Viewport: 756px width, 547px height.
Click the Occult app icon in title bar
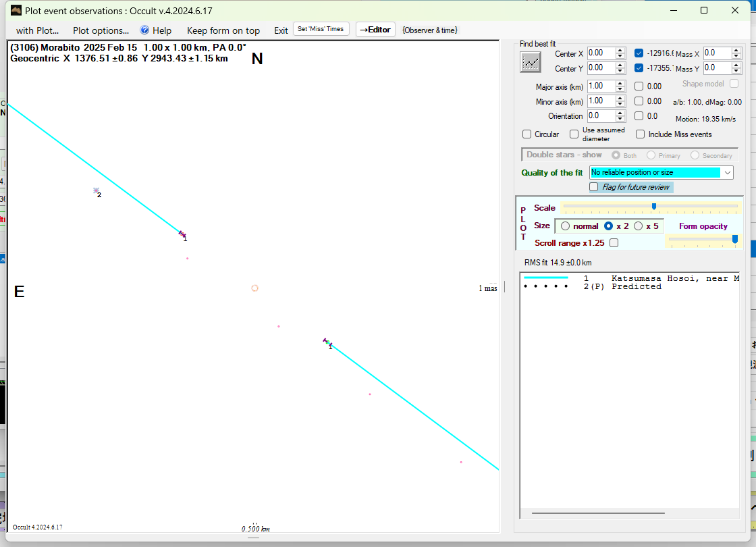point(16,11)
